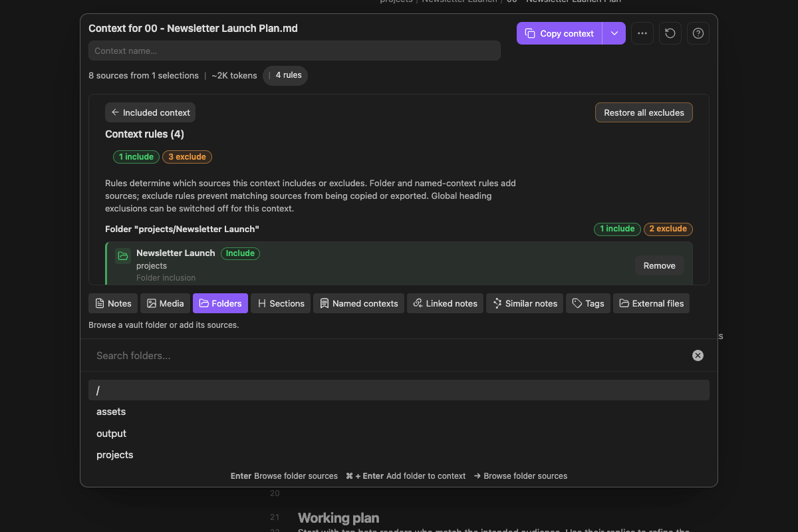Screen dimensions: 798x532
Task: Click Restore all excludes button
Action: click(644, 112)
